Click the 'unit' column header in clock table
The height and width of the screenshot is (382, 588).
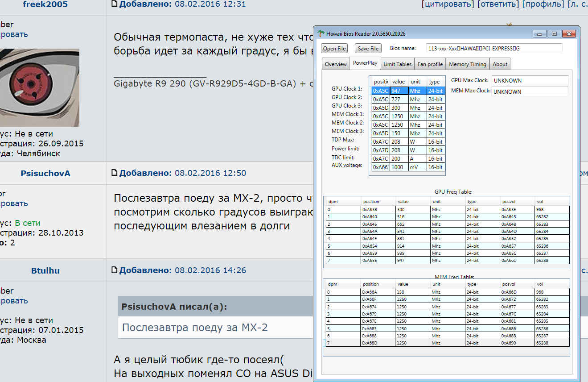point(418,82)
